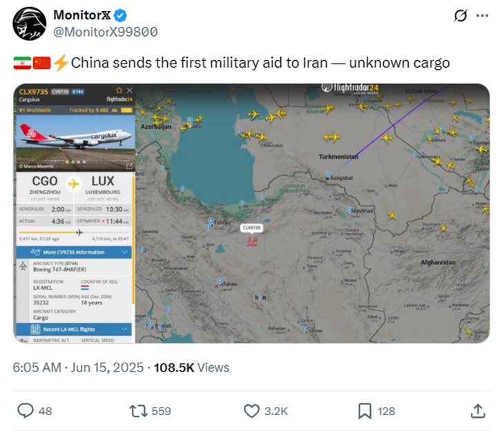The image size is (504, 431).
Task: Click the Grok slashed-circle icon
Action: tap(461, 15)
